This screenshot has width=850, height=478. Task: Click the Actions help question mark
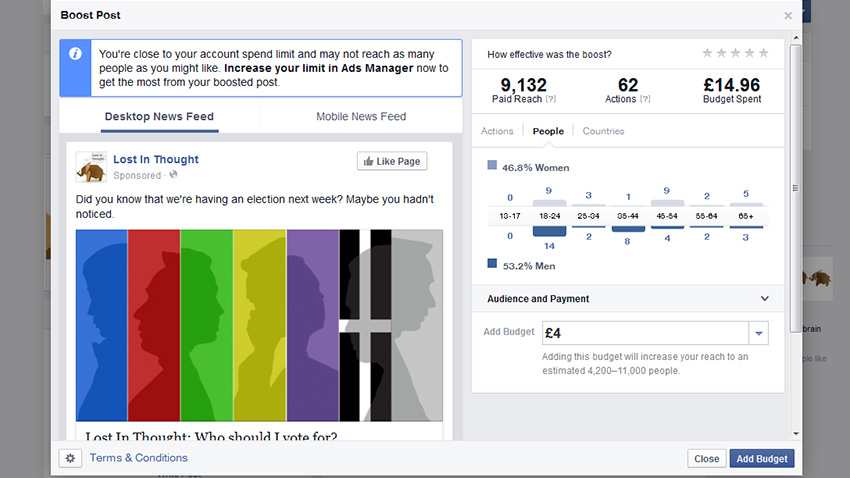click(x=645, y=99)
